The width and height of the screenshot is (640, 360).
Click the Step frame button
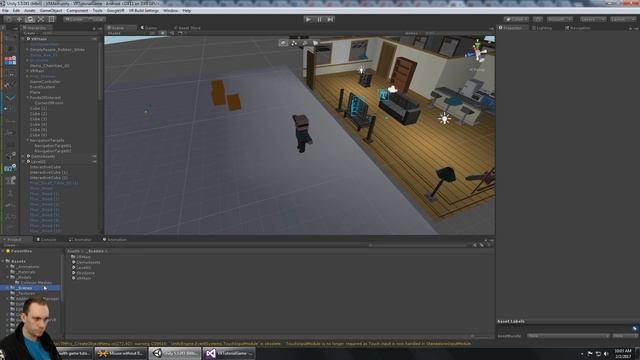(331, 19)
